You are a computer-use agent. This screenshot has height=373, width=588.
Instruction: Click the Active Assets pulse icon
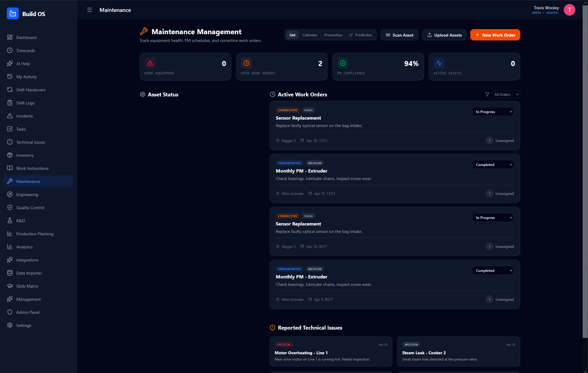tap(439, 63)
